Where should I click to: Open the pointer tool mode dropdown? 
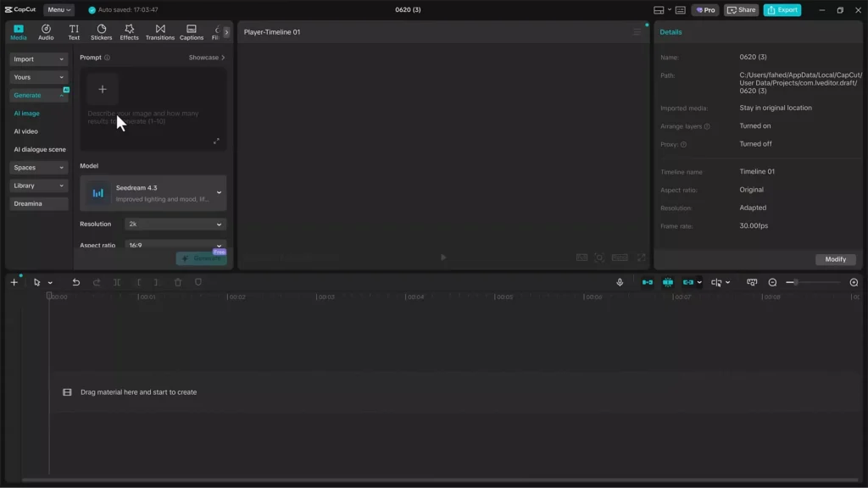point(50,283)
